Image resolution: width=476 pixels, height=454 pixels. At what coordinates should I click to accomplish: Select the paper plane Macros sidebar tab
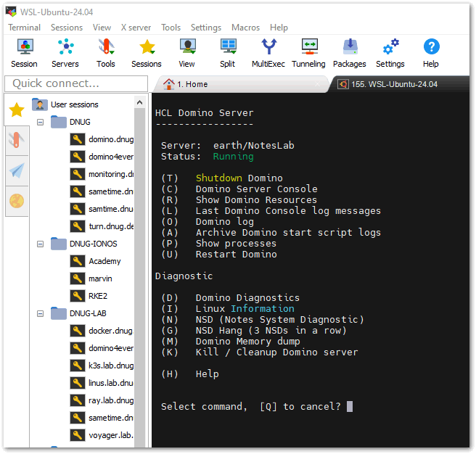tap(17, 170)
